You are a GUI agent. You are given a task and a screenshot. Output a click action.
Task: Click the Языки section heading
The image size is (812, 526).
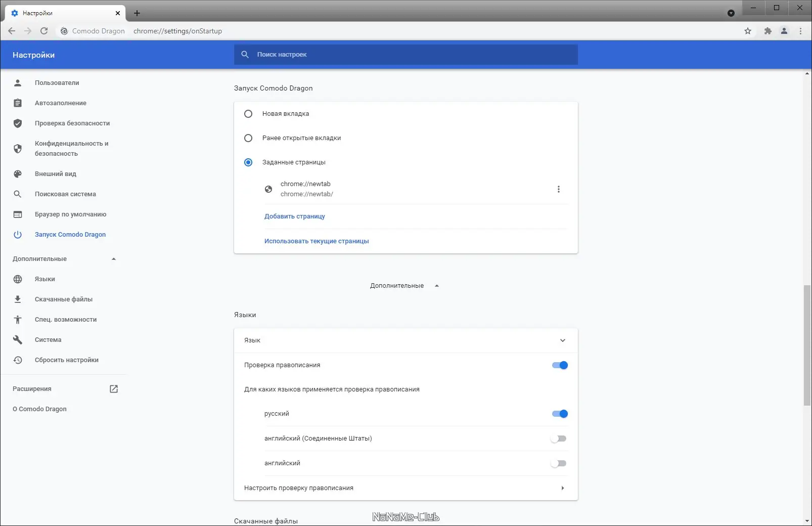coord(245,315)
